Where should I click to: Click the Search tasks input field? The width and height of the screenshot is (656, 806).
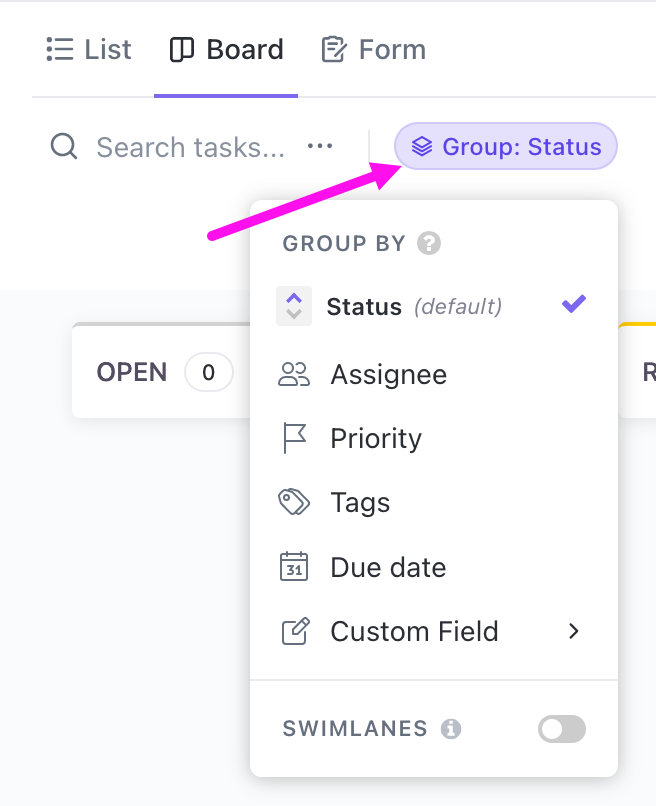(190, 148)
